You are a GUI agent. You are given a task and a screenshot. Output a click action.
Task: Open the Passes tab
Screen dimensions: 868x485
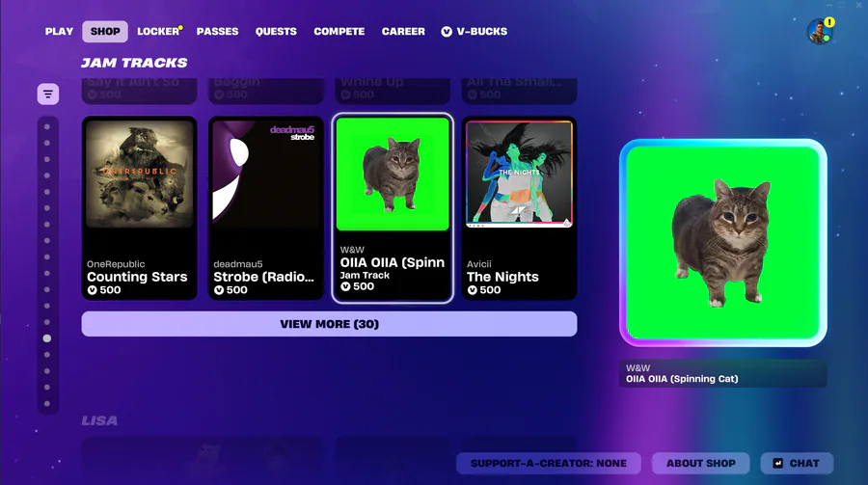click(218, 32)
